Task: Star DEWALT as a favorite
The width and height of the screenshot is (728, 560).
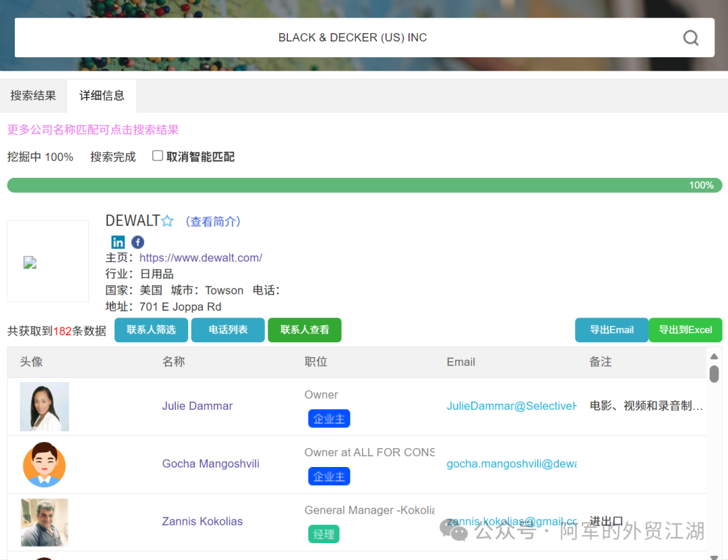Action: 167,221
